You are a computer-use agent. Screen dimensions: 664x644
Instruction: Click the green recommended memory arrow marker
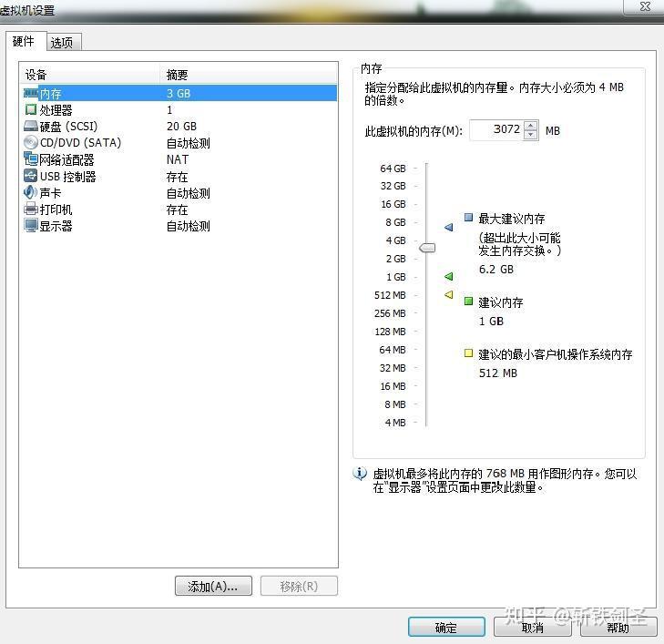(449, 277)
